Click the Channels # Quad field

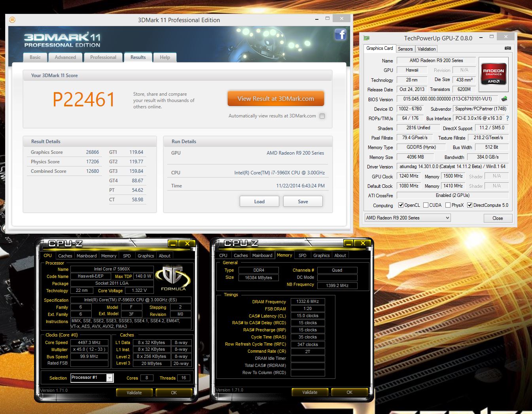click(337, 270)
